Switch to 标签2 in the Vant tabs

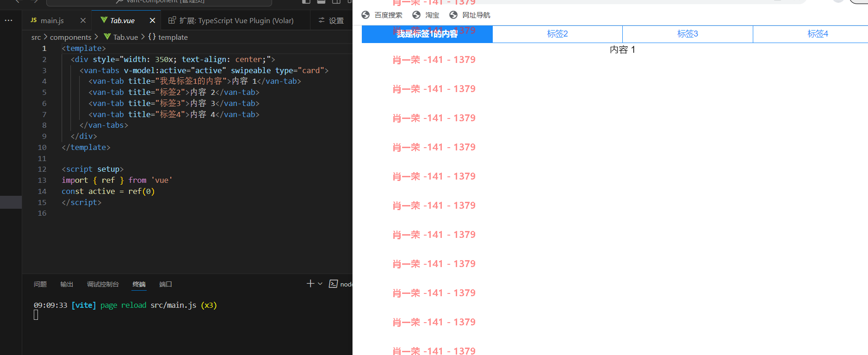558,34
